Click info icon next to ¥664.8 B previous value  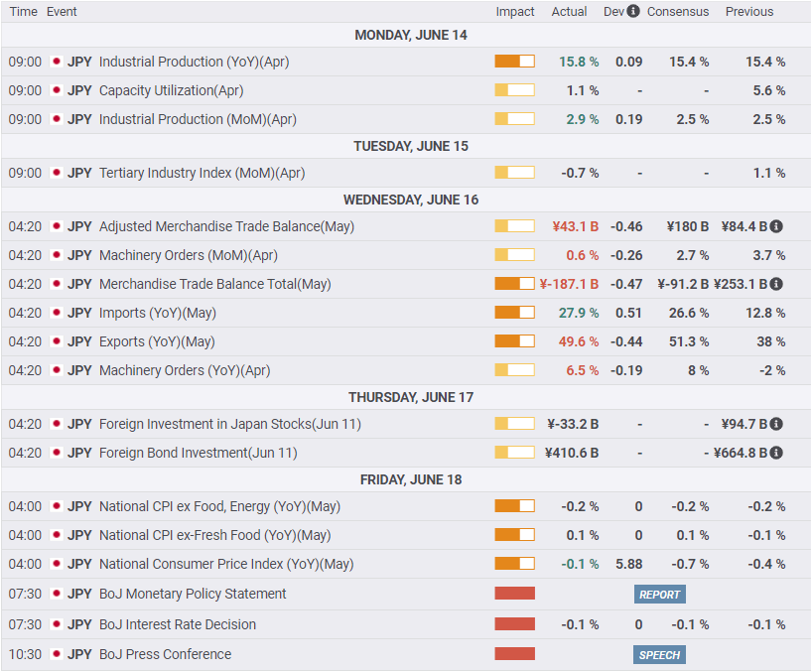(x=776, y=453)
